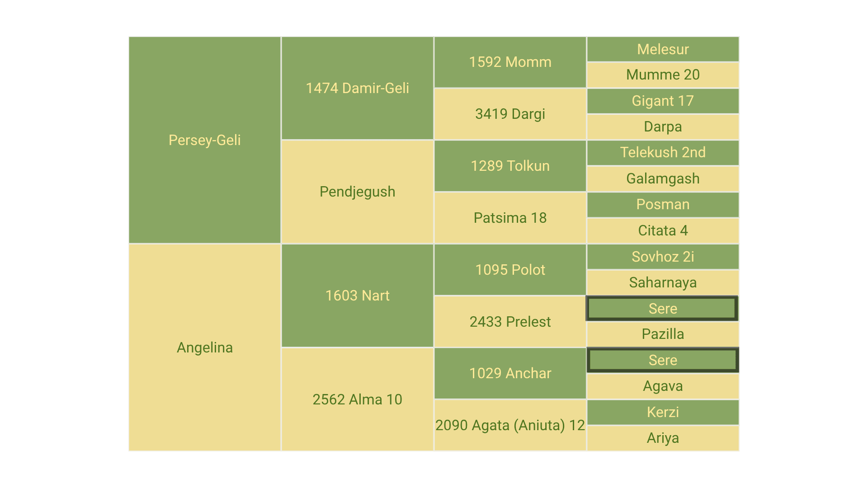Open the 1029 Anchar cell

[x=510, y=373]
